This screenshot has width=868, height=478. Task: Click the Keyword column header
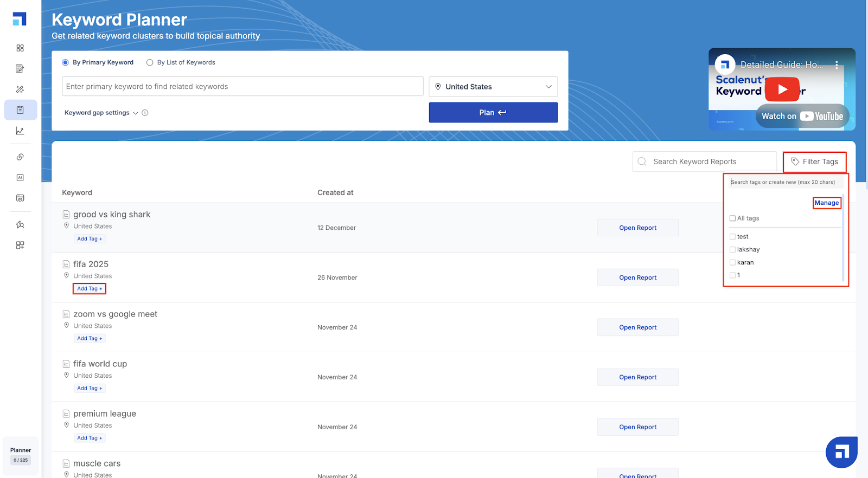click(77, 192)
